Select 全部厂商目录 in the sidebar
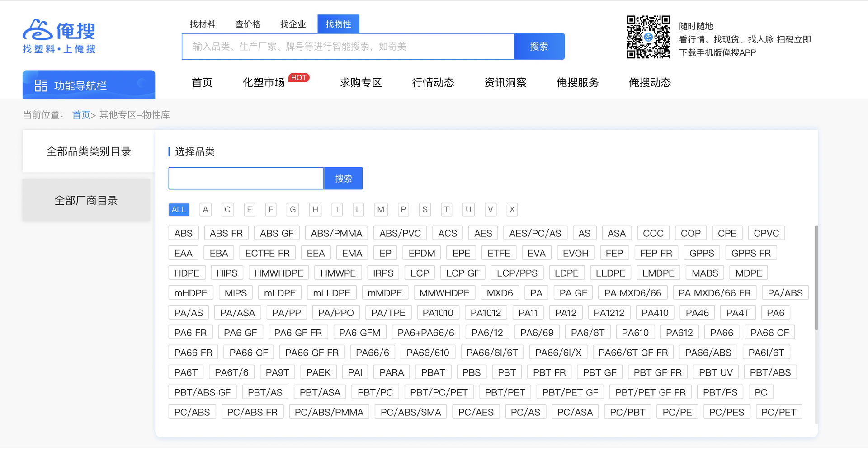The height and width of the screenshot is (456, 868). (86, 200)
